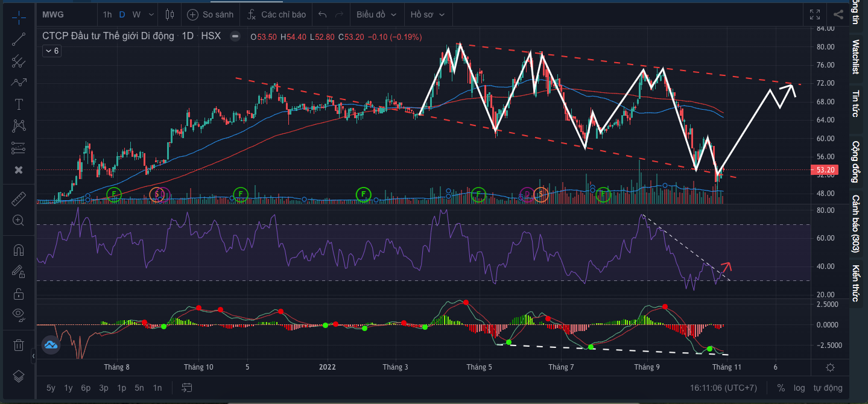Expand the collapsed indicators legend showing 6
868x404 pixels.
click(x=51, y=51)
